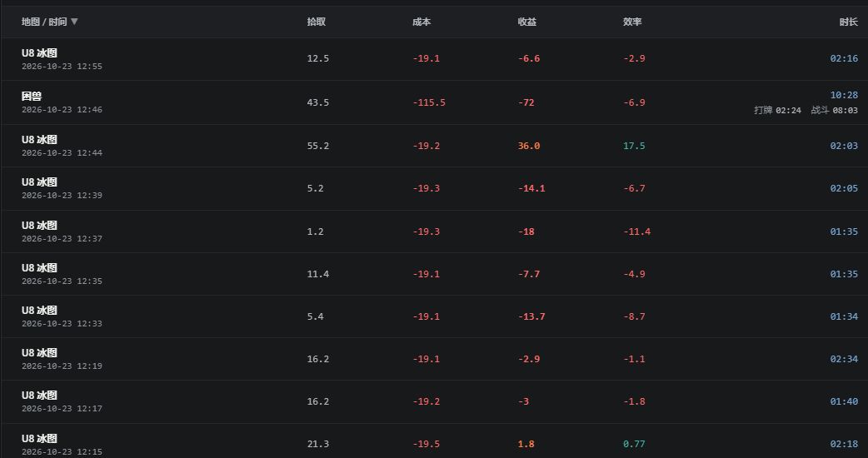Click efficiency value 17.5

click(635, 146)
